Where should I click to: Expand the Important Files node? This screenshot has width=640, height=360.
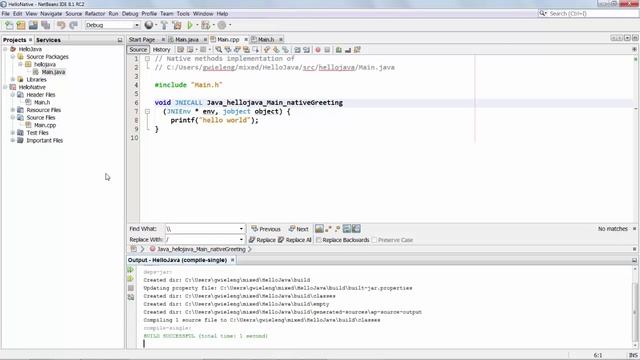pyautogui.click(x=13, y=140)
